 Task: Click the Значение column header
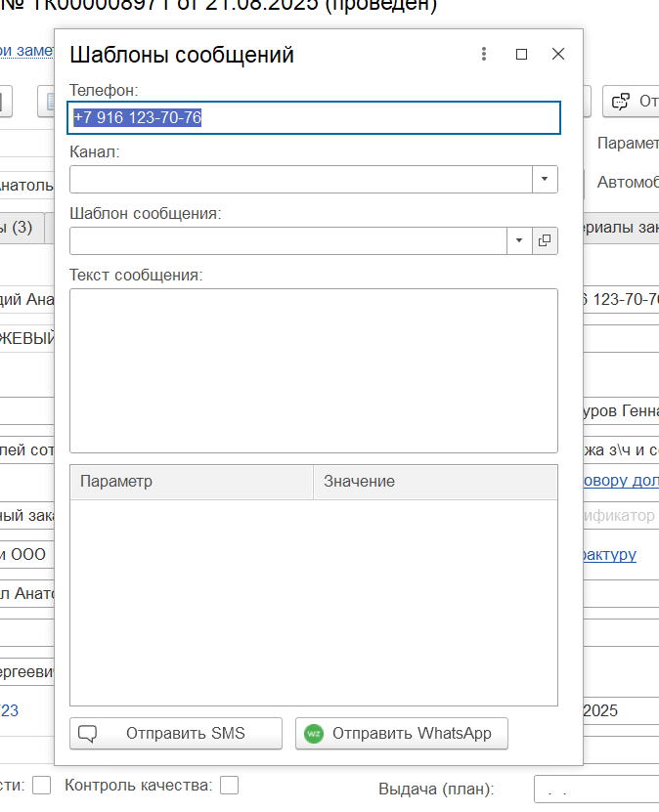click(x=434, y=482)
